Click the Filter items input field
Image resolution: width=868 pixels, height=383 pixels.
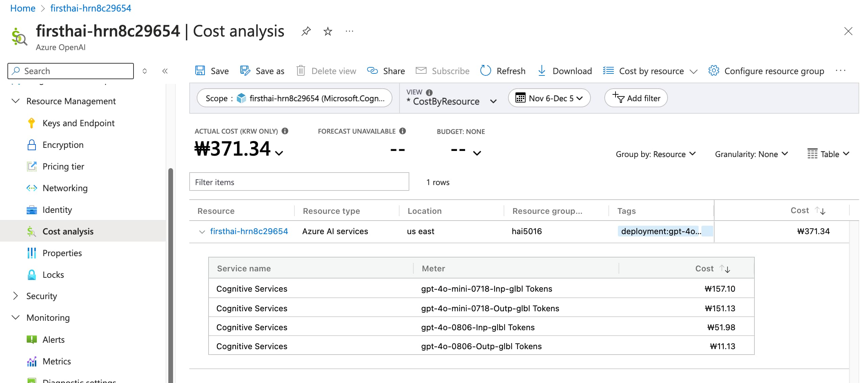click(x=299, y=182)
